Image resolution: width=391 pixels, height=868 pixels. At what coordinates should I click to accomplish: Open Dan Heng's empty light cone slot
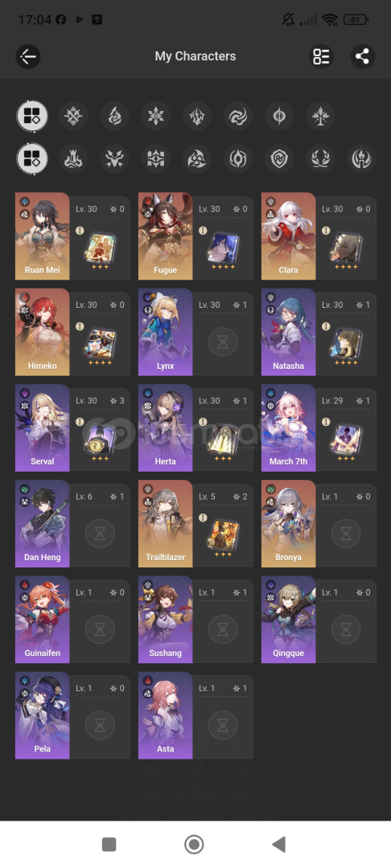click(101, 534)
